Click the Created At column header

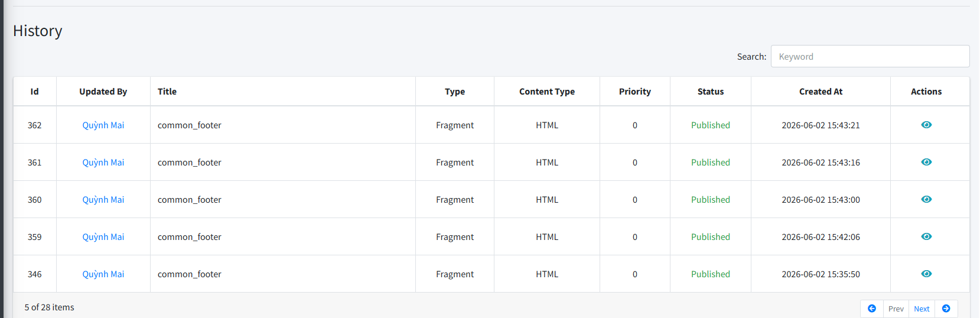pos(821,92)
